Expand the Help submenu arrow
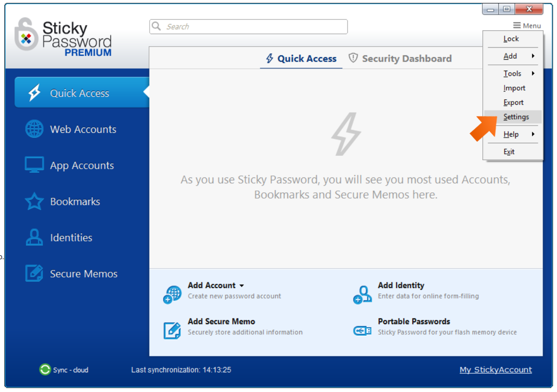 click(x=533, y=134)
